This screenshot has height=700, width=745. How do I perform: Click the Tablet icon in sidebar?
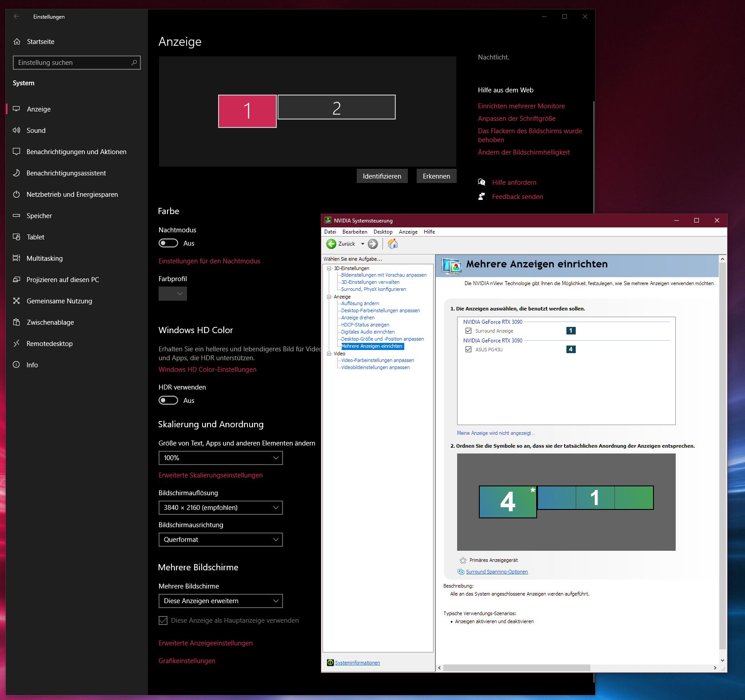(x=16, y=237)
